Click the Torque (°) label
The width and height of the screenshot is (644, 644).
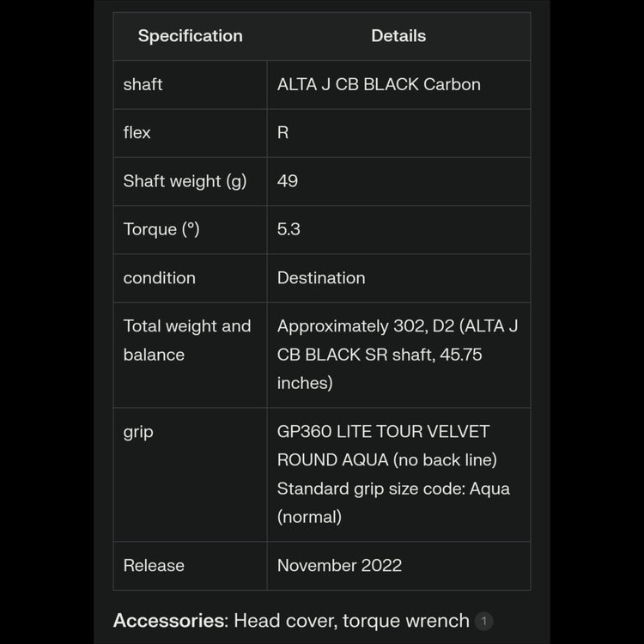coord(161,229)
